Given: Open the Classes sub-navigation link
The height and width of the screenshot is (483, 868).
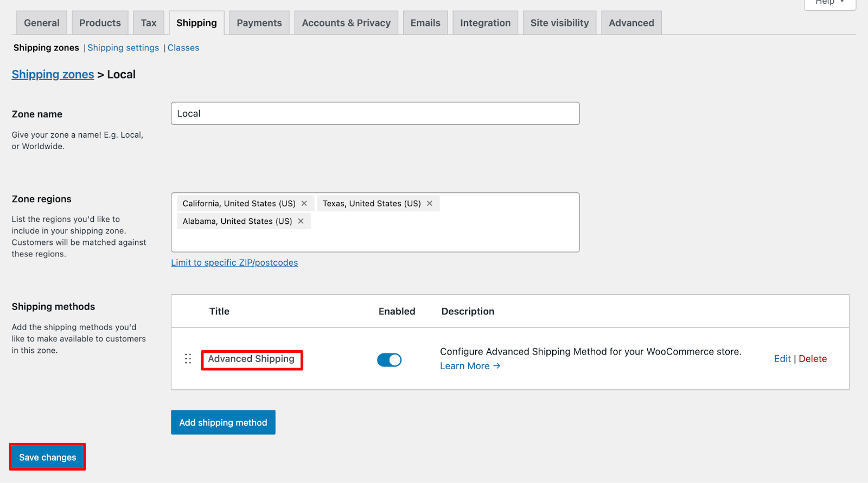Looking at the screenshot, I should coord(183,48).
